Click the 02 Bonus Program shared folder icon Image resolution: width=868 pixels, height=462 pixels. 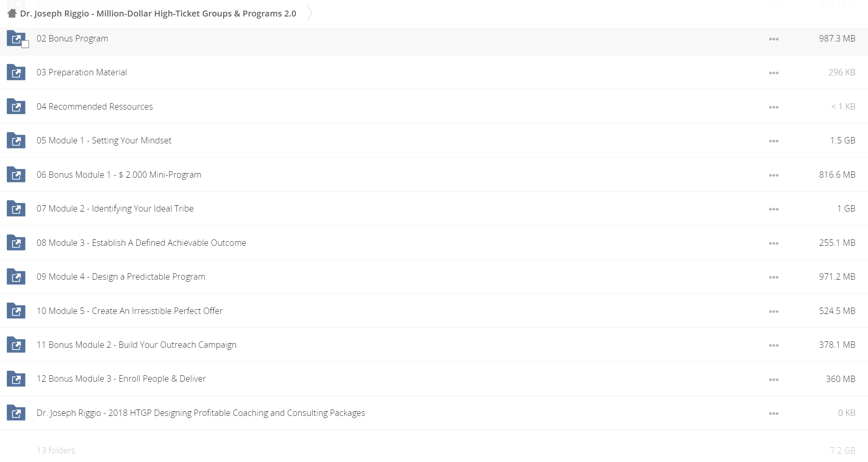pos(16,38)
